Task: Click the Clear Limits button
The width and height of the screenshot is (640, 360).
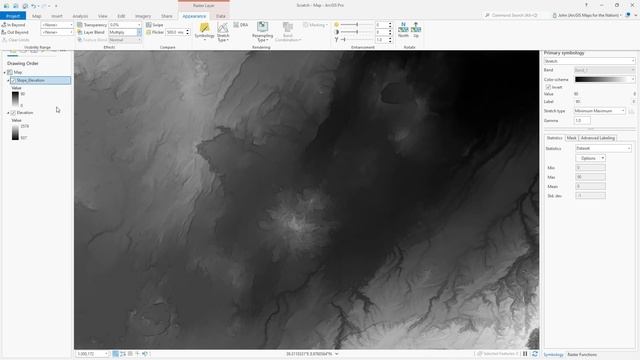Action: (16, 40)
